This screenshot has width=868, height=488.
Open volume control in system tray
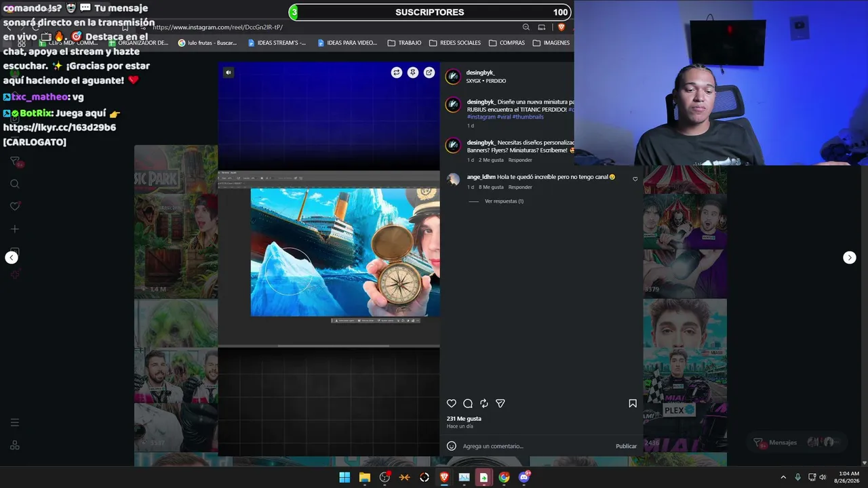[x=823, y=477]
